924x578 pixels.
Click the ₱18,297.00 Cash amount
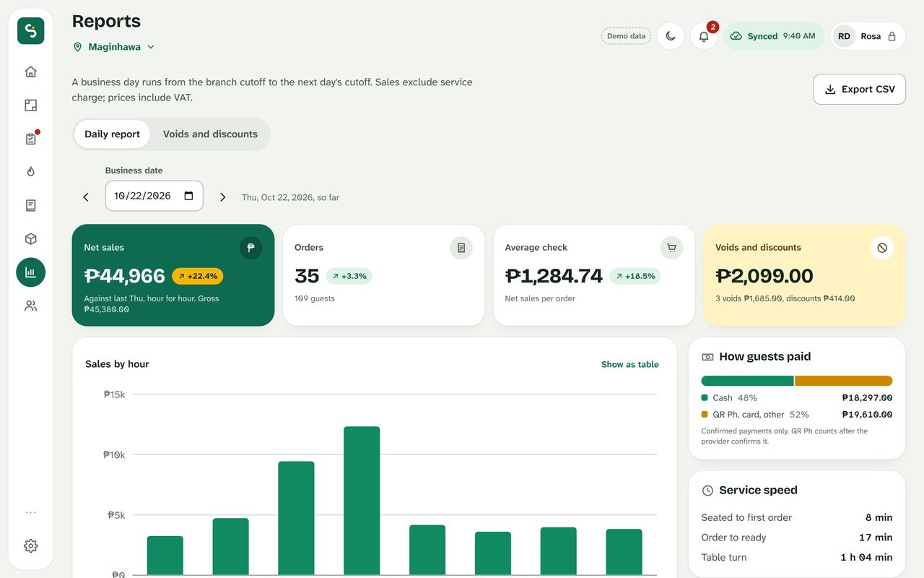(867, 398)
